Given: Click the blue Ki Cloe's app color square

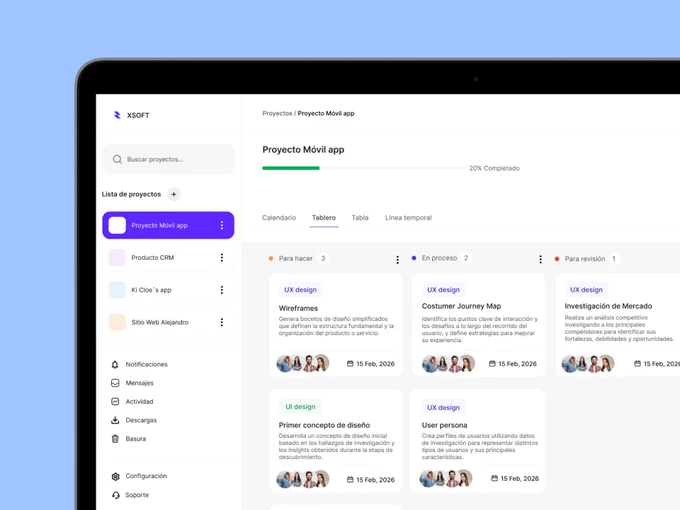Looking at the screenshot, I should (x=117, y=290).
